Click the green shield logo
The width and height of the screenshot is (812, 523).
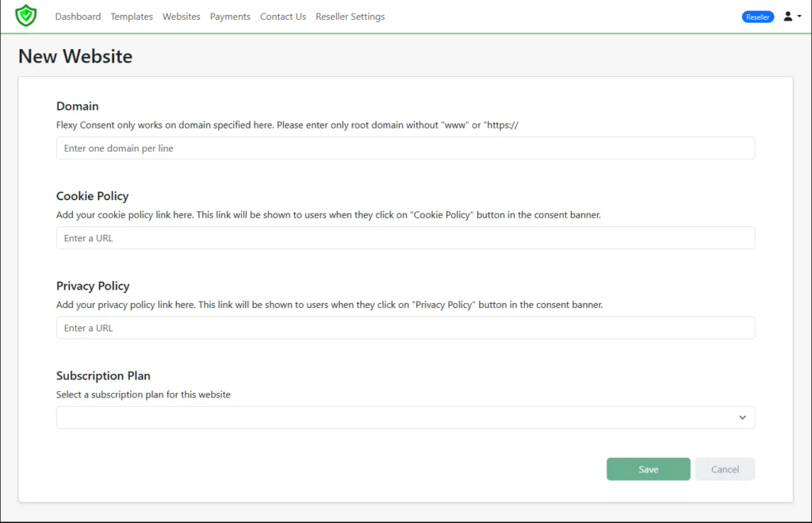pyautogui.click(x=26, y=16)
